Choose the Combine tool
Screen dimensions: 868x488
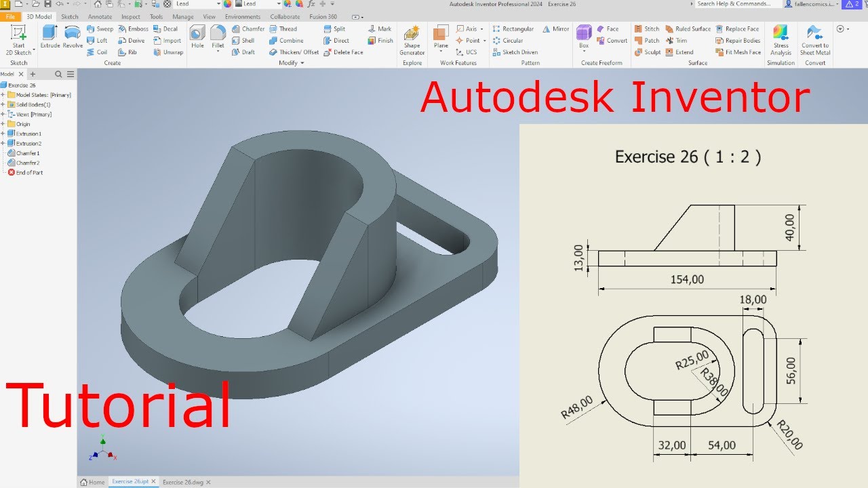286,41
